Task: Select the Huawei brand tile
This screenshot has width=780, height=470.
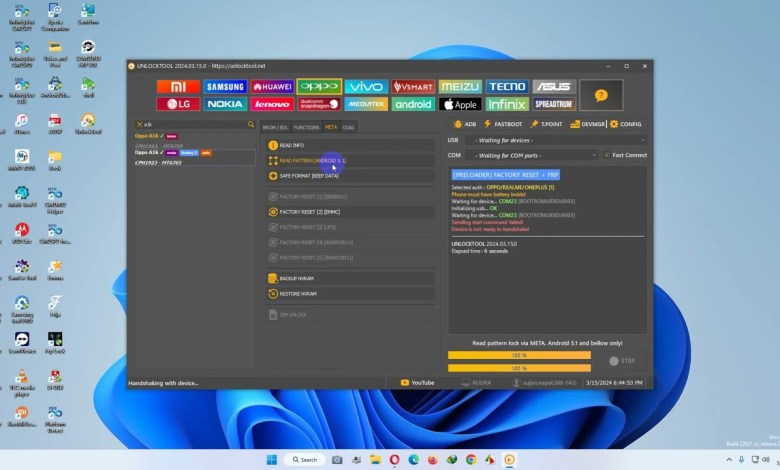Action: pyautogui.click(x=272, y=87)
